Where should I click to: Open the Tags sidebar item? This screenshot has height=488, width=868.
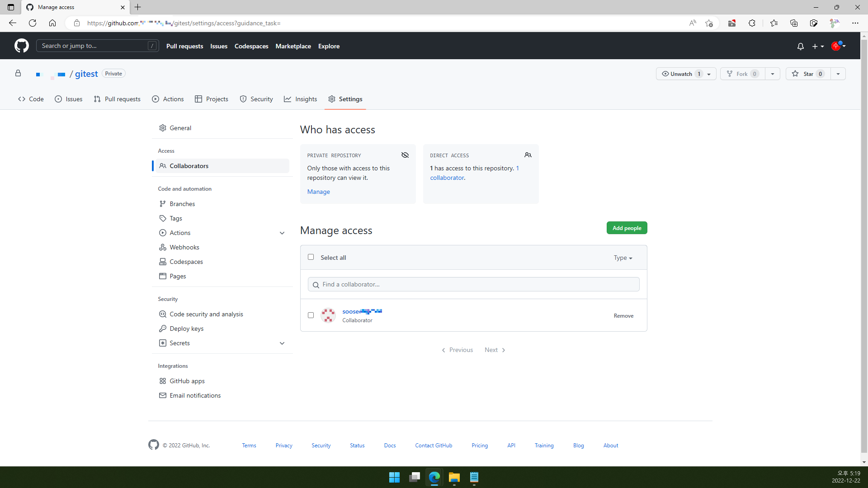tap(222, 218)
